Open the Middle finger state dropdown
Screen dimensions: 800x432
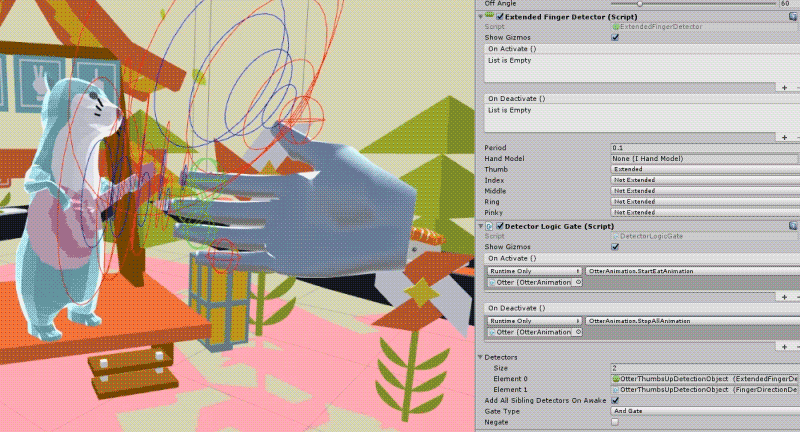705,191
